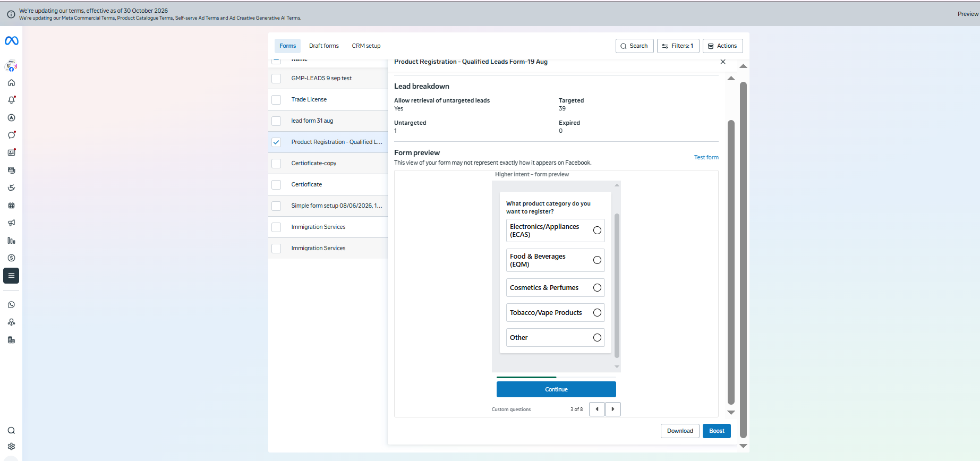Open settings gear in sidebar

[x=11, y=447]
